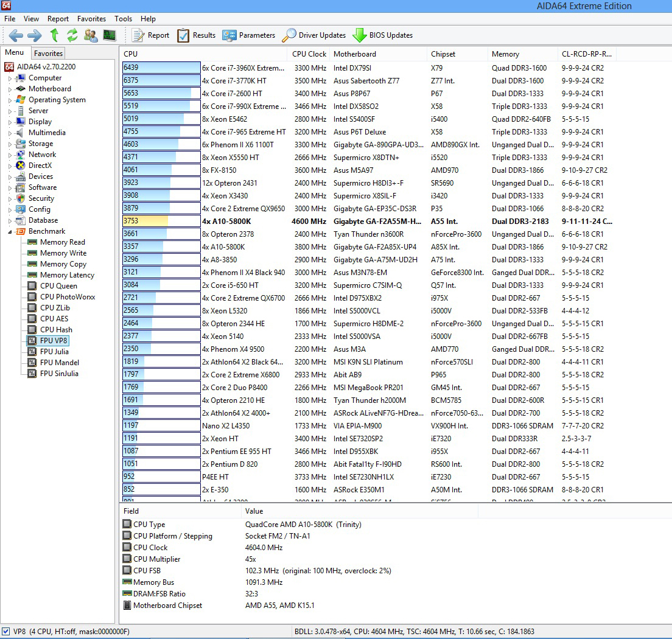Click the green Refresh toolbar icon

tap(72, 35)
